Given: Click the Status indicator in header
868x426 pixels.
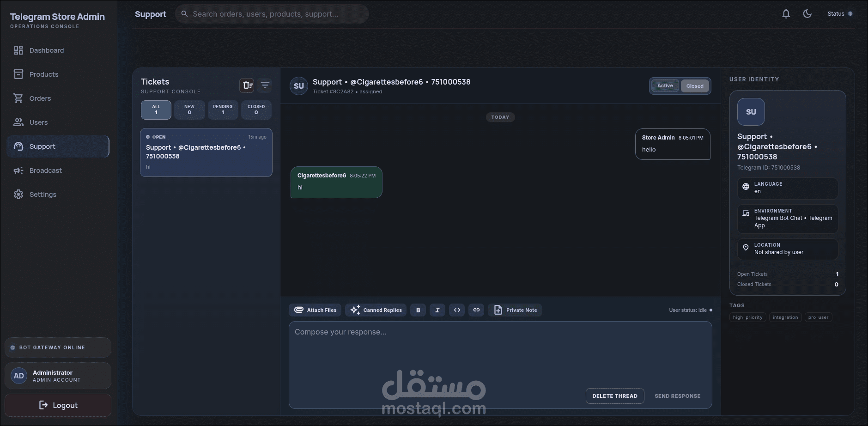Looking at the screenshot, I should 840,14.
